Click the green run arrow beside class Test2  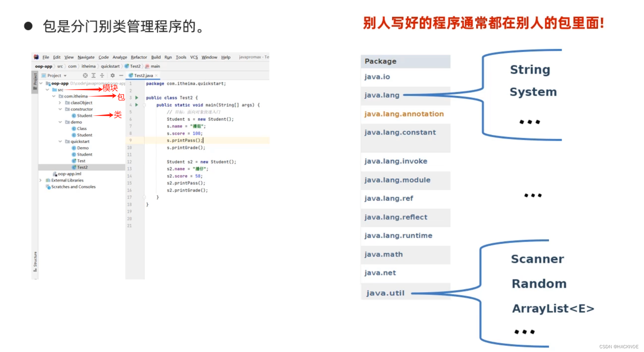pyautogui.click(x=137, y=98)
